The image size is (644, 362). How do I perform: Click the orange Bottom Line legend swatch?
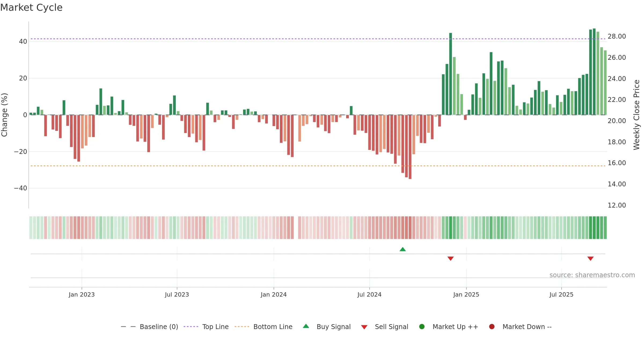[242, 327]
